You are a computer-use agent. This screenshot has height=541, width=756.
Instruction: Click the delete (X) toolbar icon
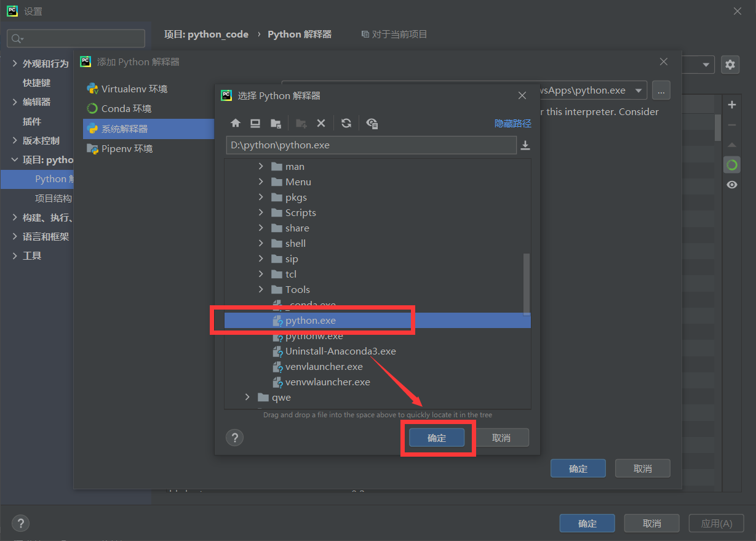(x=320, y=123)
